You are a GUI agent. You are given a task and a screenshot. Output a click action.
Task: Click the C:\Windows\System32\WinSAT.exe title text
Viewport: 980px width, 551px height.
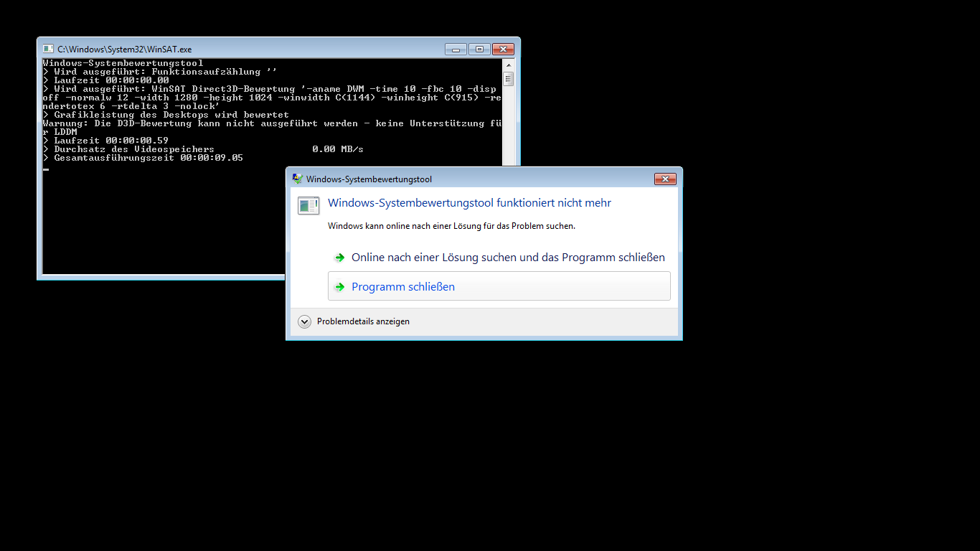pos(124,50)
